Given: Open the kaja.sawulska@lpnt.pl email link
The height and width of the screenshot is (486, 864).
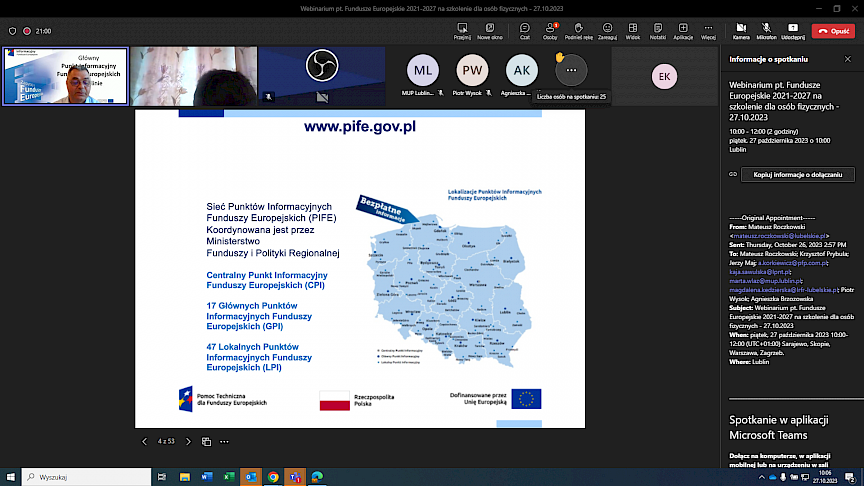Looking at the screenshot, I should [x=759, y=272].
